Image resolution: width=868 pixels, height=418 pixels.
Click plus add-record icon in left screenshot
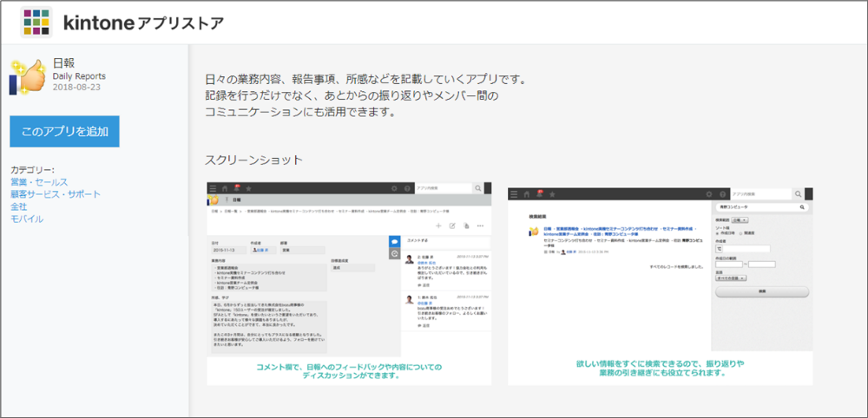click(438, 225)
